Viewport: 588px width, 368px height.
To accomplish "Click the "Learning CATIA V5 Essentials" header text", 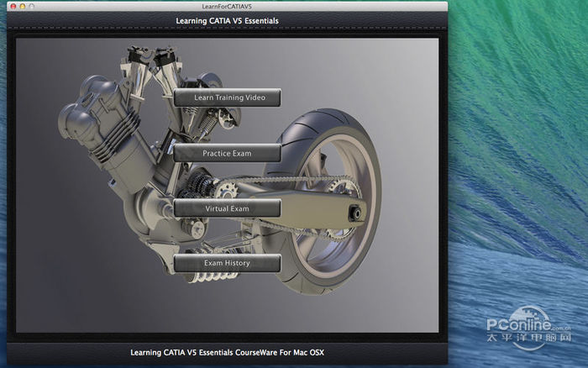I will click(228, 21).
